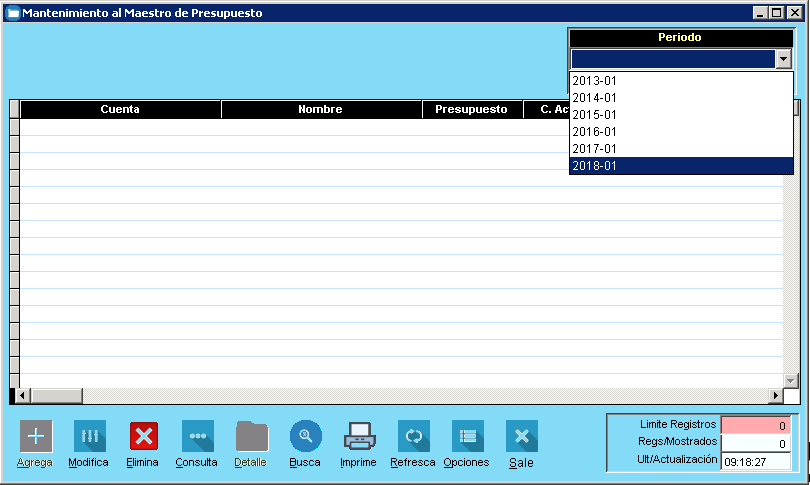
Task: Click the Presupuesto column header
Action: point(471,109)
